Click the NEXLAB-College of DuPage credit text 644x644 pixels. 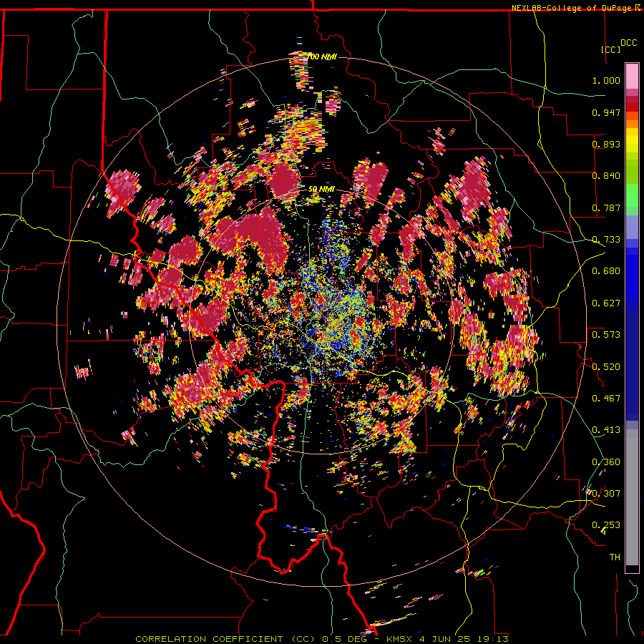pyautogui.click(x=572, y=8)
